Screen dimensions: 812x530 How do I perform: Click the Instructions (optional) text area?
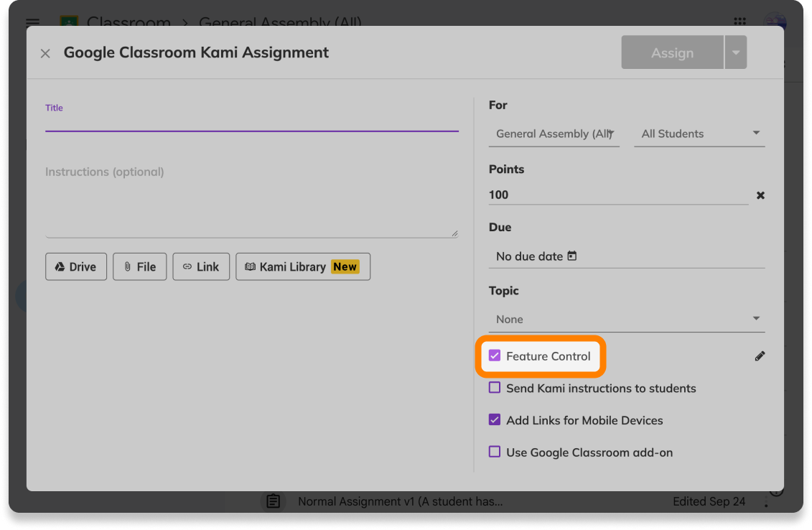point(252,200)
